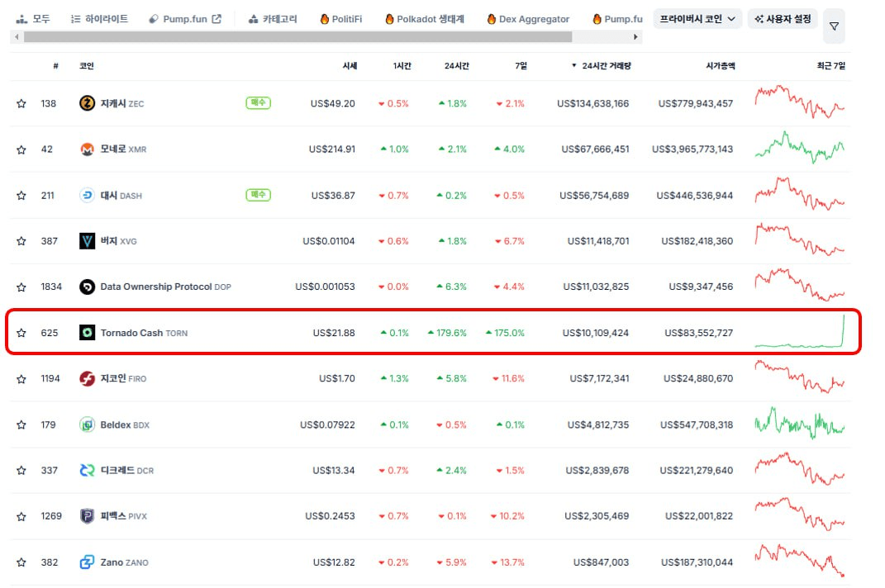Select the 카테고리 tab

[x=273, y=19]
